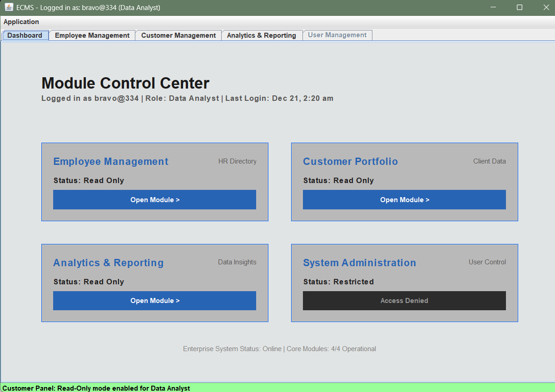Viewport: 555px width, 392px height.
Task: Open the Employee Management module
Action: click(154, 199)
